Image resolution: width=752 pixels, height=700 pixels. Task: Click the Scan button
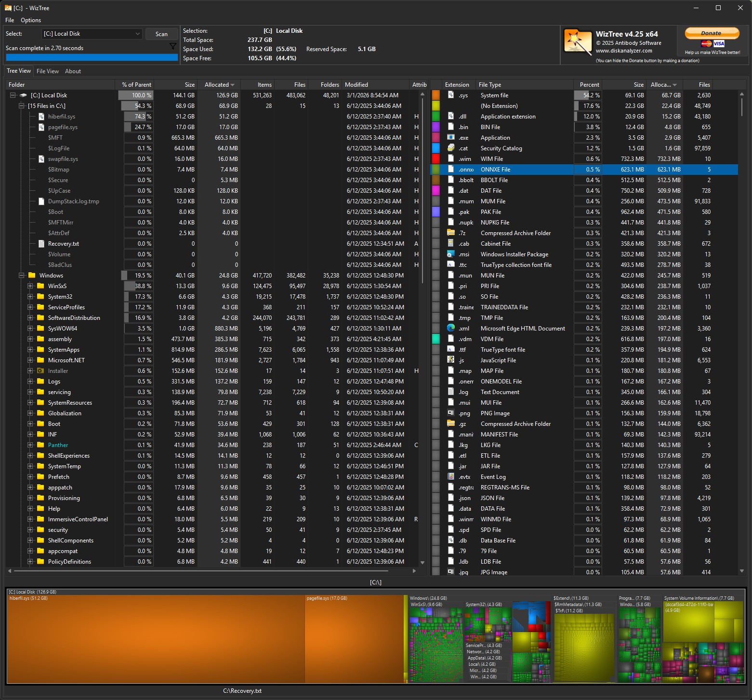click(162, 34)
